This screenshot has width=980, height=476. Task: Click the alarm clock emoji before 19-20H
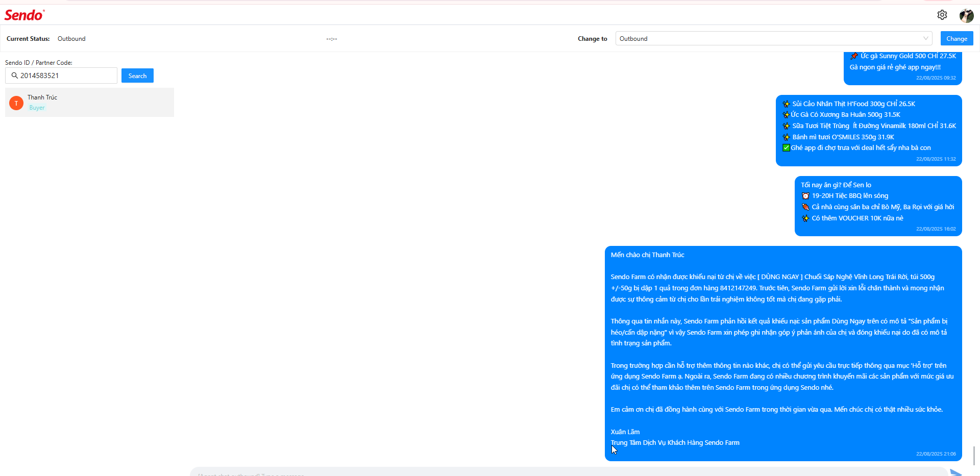point(805,196)
